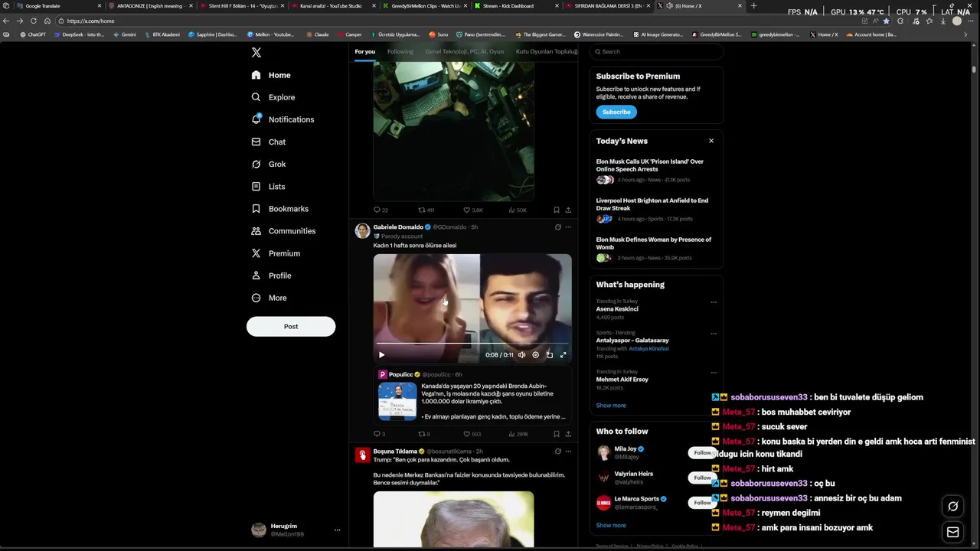Switch to the For you tab

(365, 51)
